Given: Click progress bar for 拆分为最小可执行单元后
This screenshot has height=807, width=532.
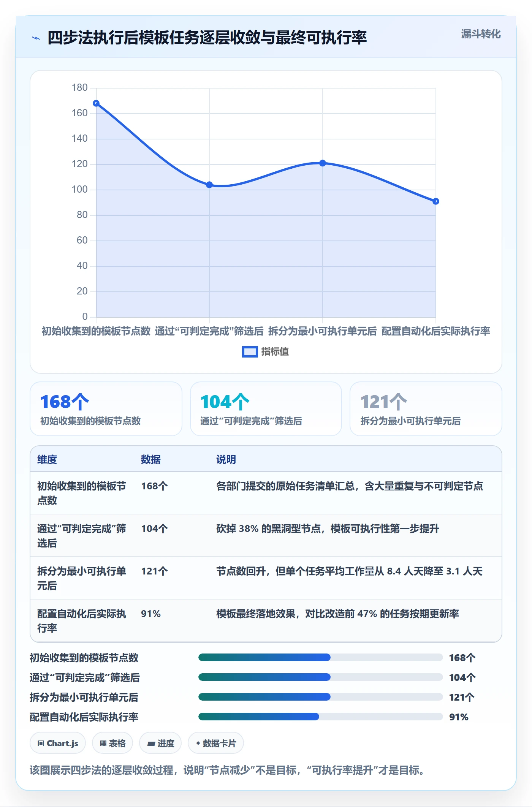Looking at the screenshot, I should 320,697.
